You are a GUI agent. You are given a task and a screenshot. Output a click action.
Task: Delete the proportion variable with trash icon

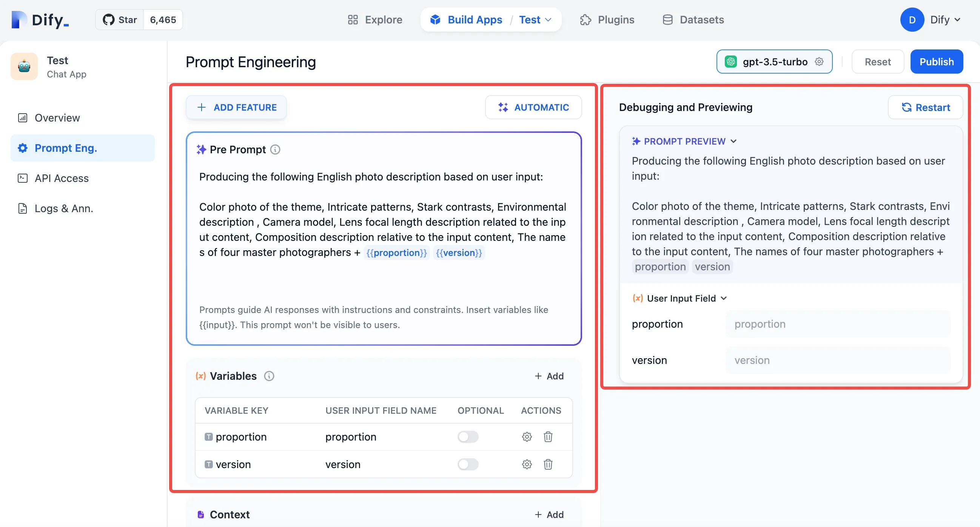tap(548, 437)
